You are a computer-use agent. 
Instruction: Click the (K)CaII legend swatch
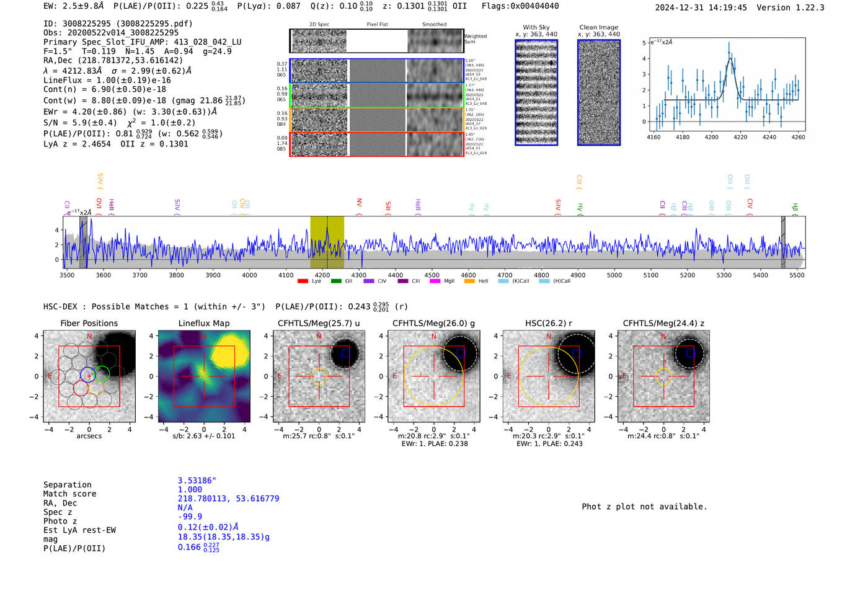point(503,281)
